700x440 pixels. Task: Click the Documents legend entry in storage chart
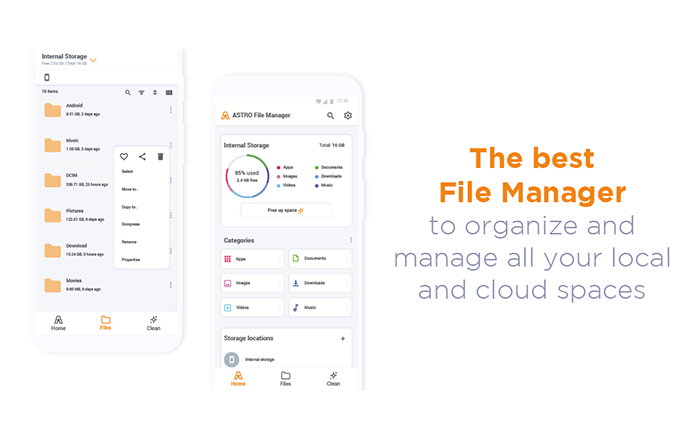329,167
